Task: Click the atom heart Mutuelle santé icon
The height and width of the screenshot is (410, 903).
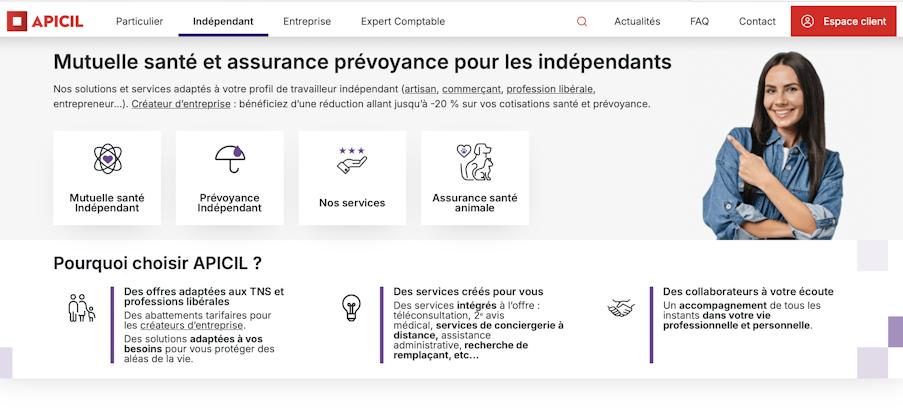Action: (x=107, y=158)
